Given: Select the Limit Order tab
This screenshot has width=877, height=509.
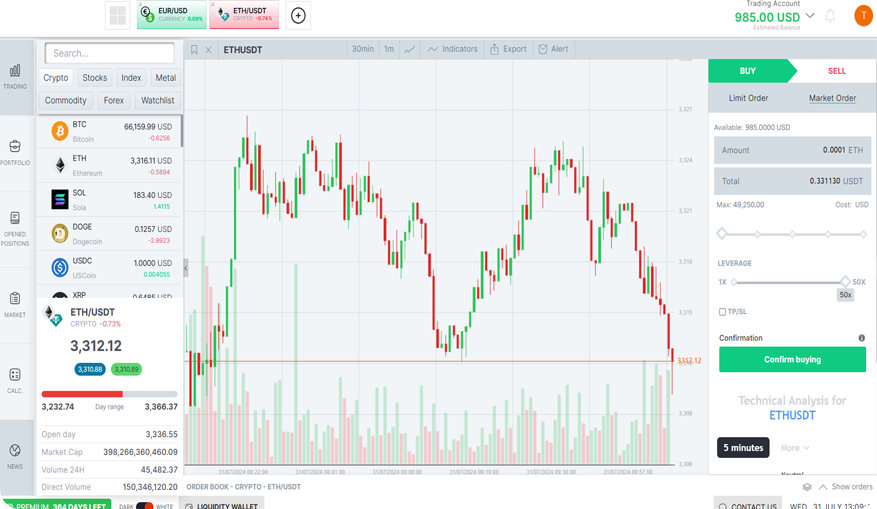Looking at the screenshot, I should click(748, 98).
